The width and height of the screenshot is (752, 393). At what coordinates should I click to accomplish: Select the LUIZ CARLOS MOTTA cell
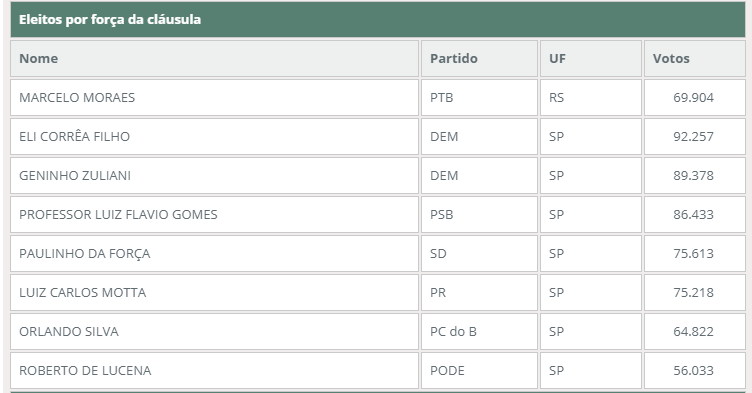[214, 292]
